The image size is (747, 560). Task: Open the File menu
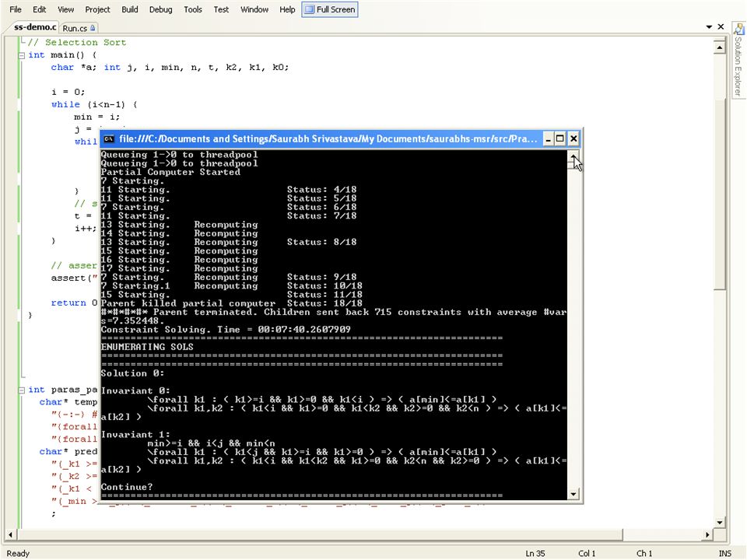[16, 9]
